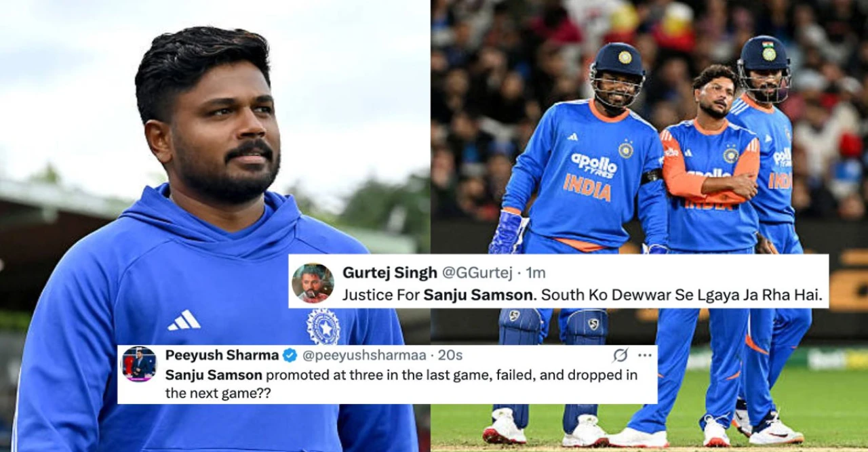868x452 pixels.
Task: Click the helmet crest of the wicketkeeper
Action: pos(625,58)
